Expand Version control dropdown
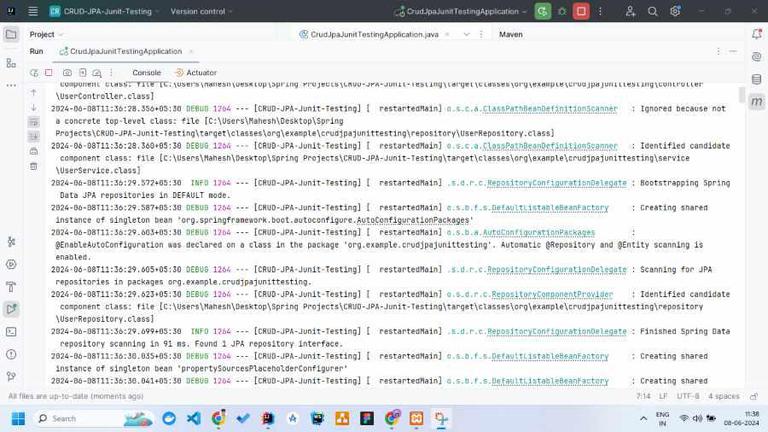This screenshot has height=432, width=768. click(x=201, y=11)
